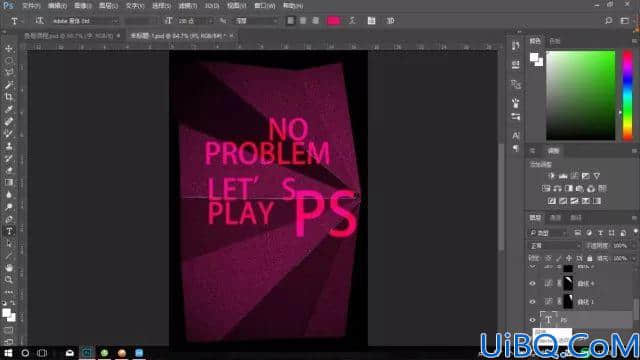The width and height of the screenshot is (640, 360).
Task: Open the 滤镜 menu
Action: (188, 6)
